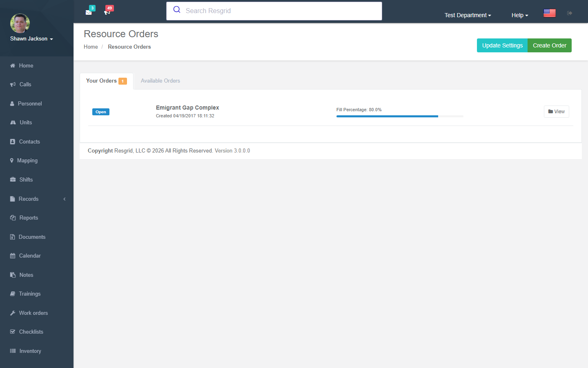Expand the Records submenu
The width and height of the screenshot is (588, 368).
37,199
